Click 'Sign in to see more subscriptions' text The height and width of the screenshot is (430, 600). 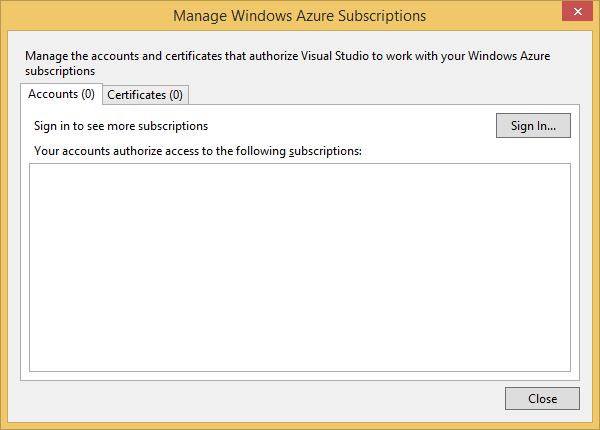(121, 126)
